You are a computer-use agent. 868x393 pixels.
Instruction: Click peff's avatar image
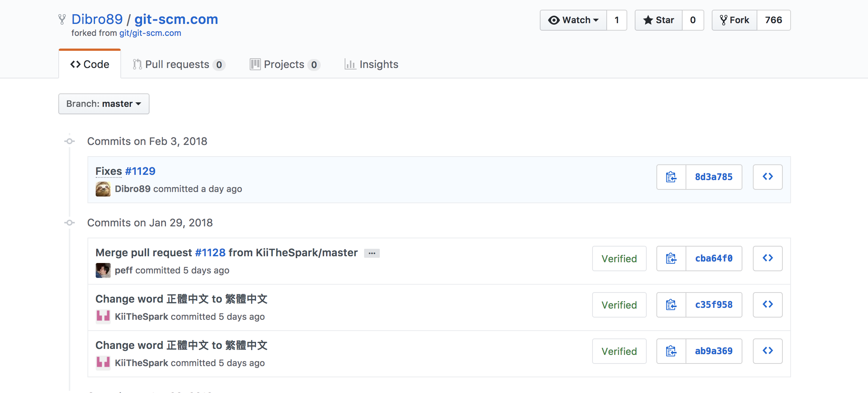(103, 270)
